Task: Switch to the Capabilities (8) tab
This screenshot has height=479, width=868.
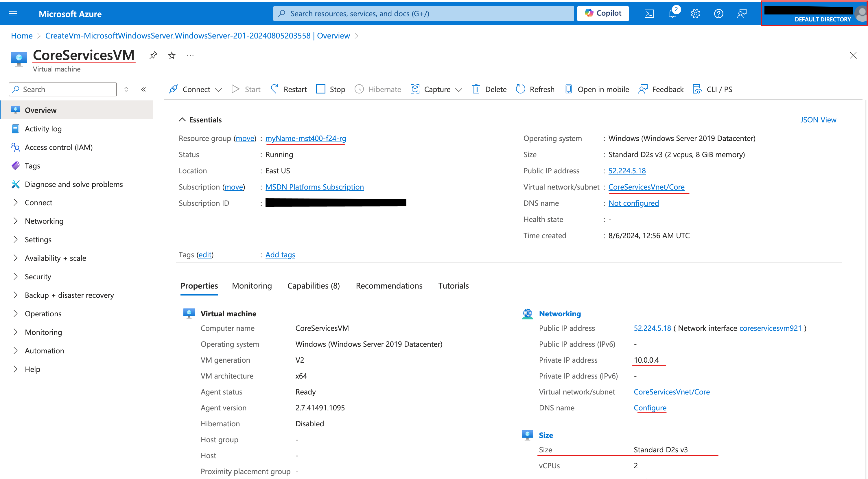Action: [314, 286]
